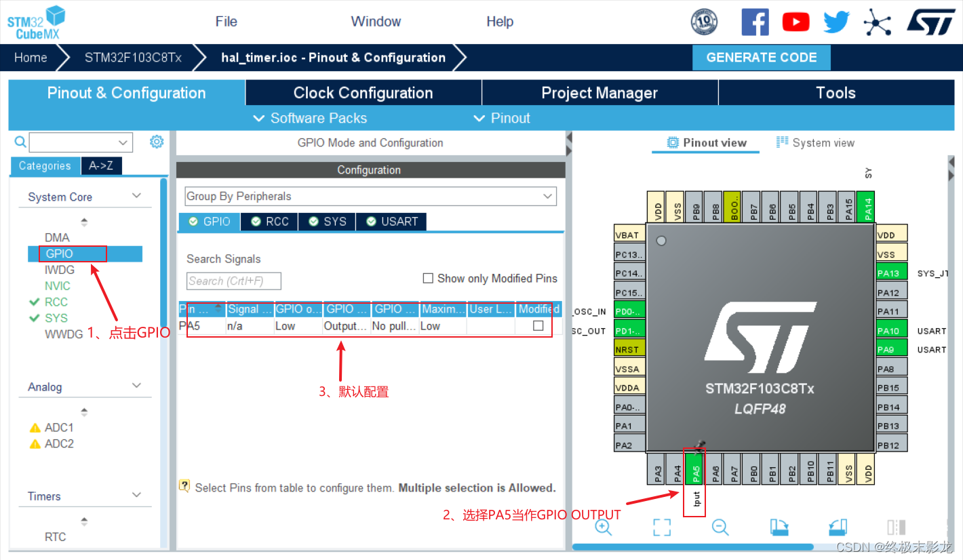Image resolution: width=963 pixels, height=560 pixels.
Task: Open the YouTube icon link
Action: pos(795,22)
